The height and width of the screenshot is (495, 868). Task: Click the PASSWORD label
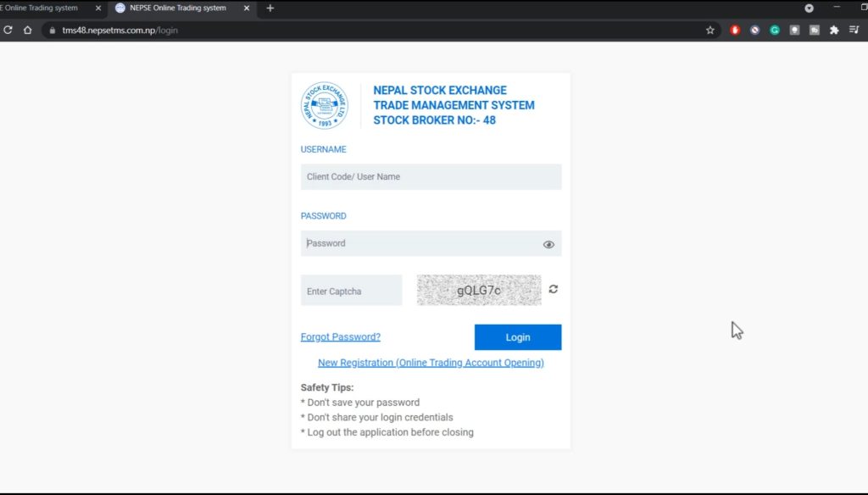[x=323, y=216]
